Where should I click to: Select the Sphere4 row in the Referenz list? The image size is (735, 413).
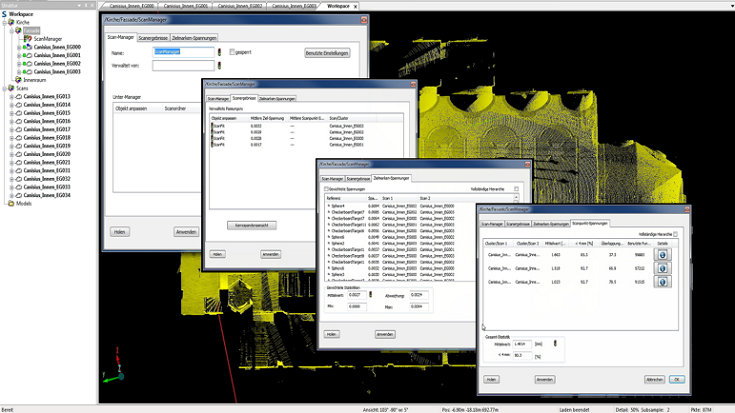point(390,206)
